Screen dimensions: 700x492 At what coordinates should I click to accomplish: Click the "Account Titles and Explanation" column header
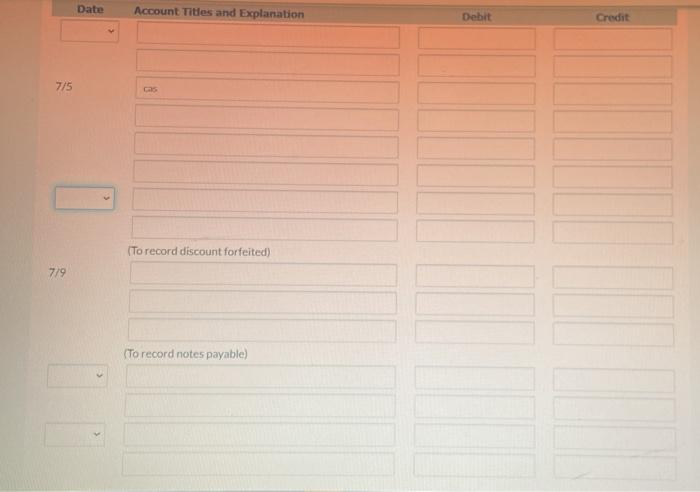click(x=219, y=13)
